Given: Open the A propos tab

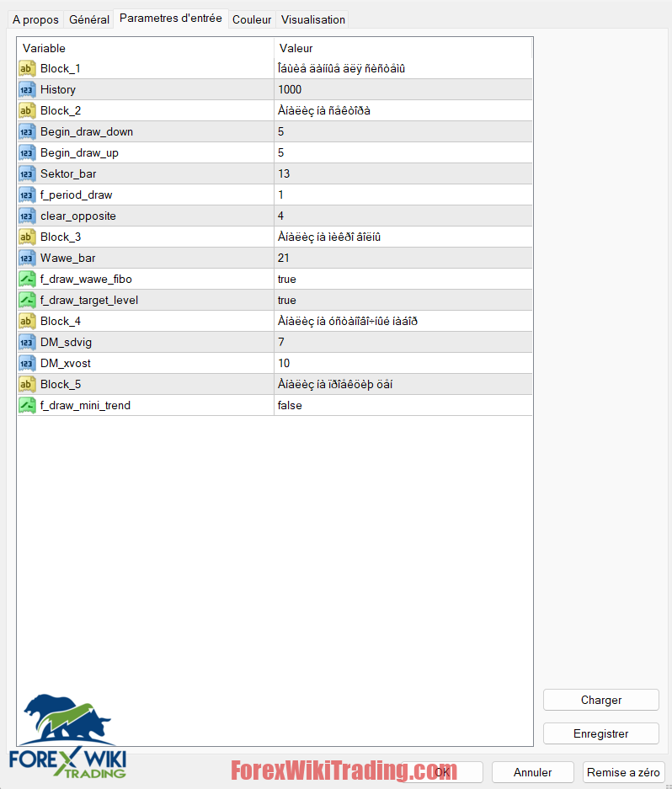Looking at the screenshot, I should 35,19.
